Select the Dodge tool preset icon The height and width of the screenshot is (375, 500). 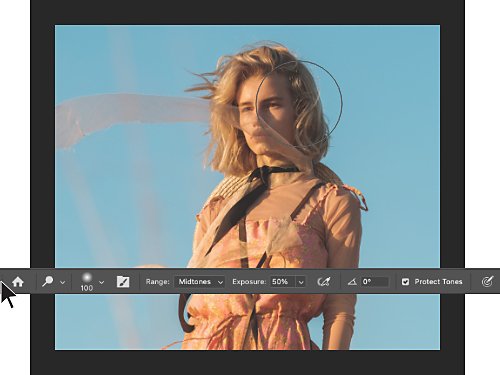(x=48, y=282)
